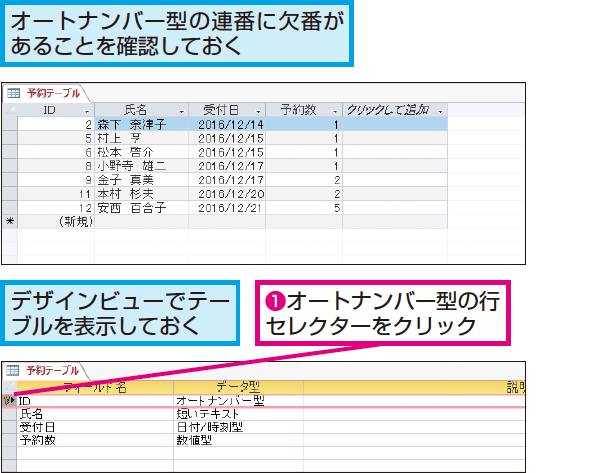The image size is (600, 473).
Task: Select the 予約テーブル design view tab
Action: 47,371
